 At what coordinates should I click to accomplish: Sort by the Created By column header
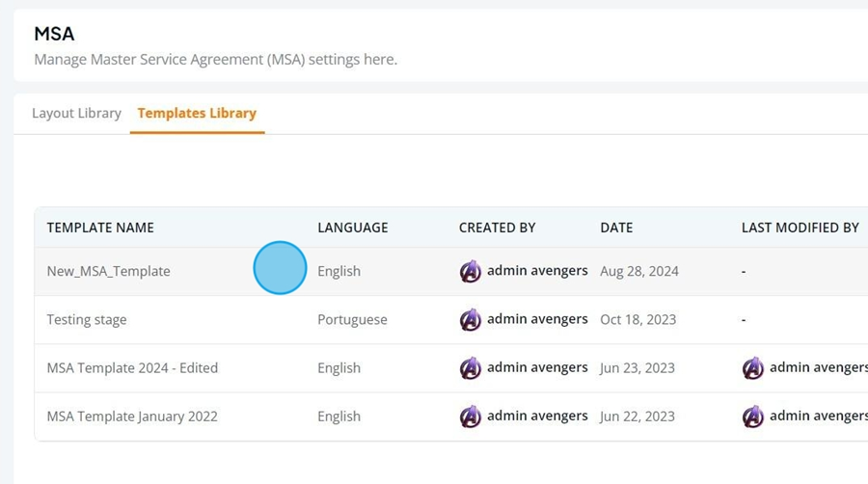click(497, 228)
